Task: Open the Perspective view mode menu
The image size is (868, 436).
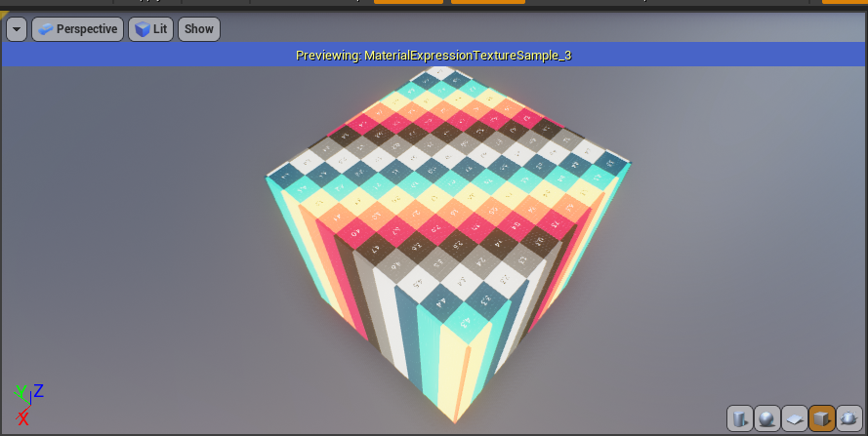Action: click(77, 29)
